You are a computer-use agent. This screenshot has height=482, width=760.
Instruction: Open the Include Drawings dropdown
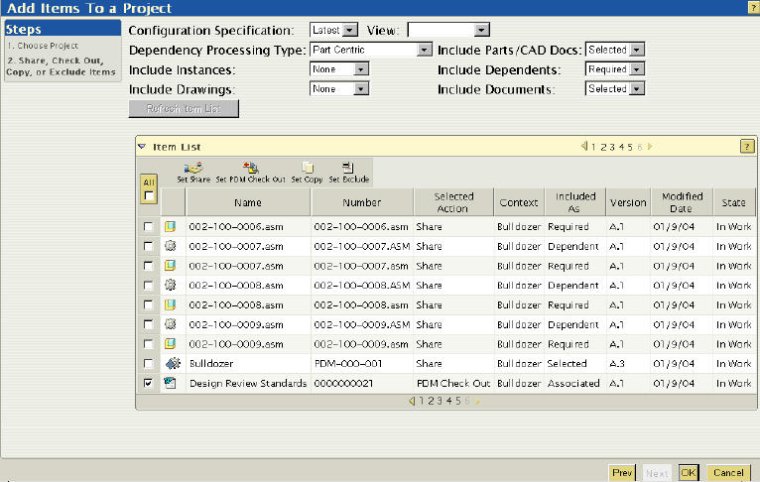tap(339, 89)
